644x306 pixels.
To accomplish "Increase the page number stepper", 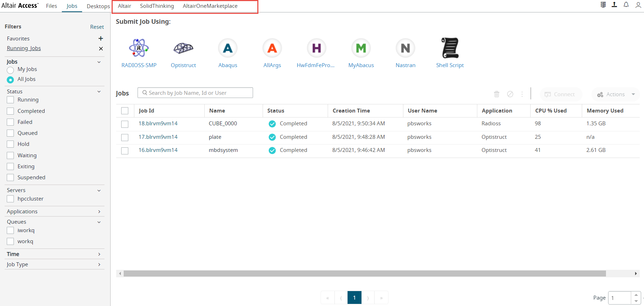I will pos(636,295).
